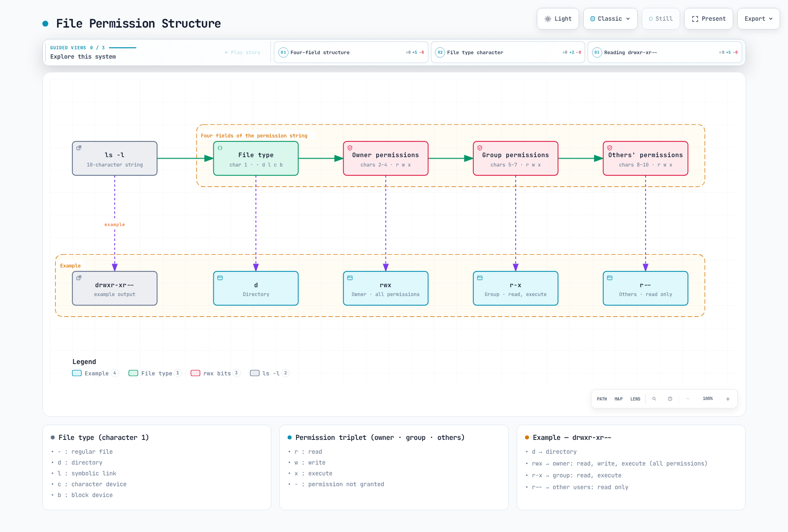
Task: Enable LENS mode in canvas toolbar
Action: click(x=635, y=399)
